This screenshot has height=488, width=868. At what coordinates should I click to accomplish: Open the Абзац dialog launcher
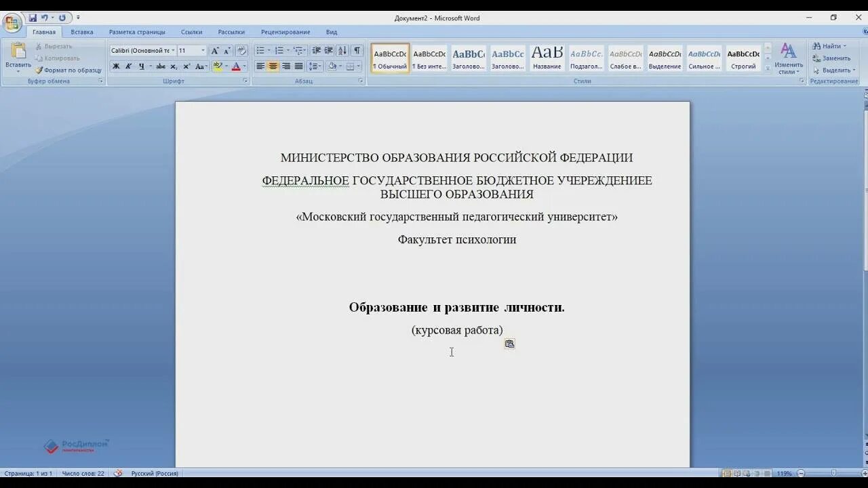(x=361, y=81)
